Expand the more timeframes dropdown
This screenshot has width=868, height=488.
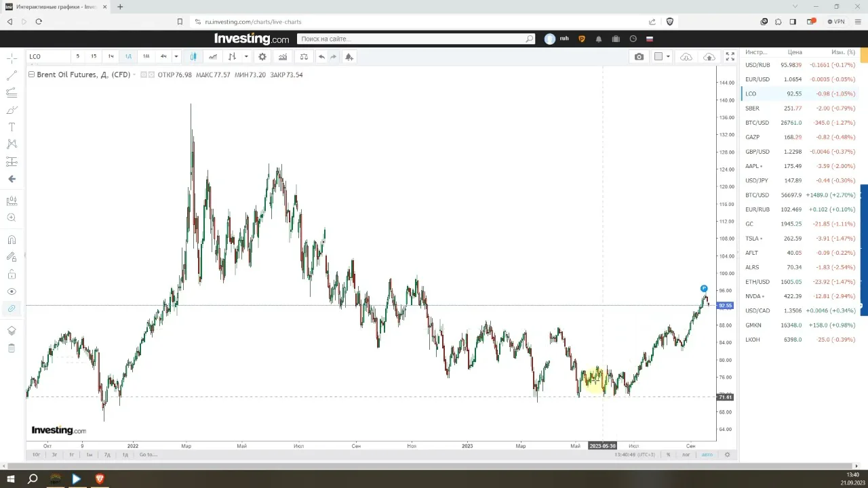176,57
